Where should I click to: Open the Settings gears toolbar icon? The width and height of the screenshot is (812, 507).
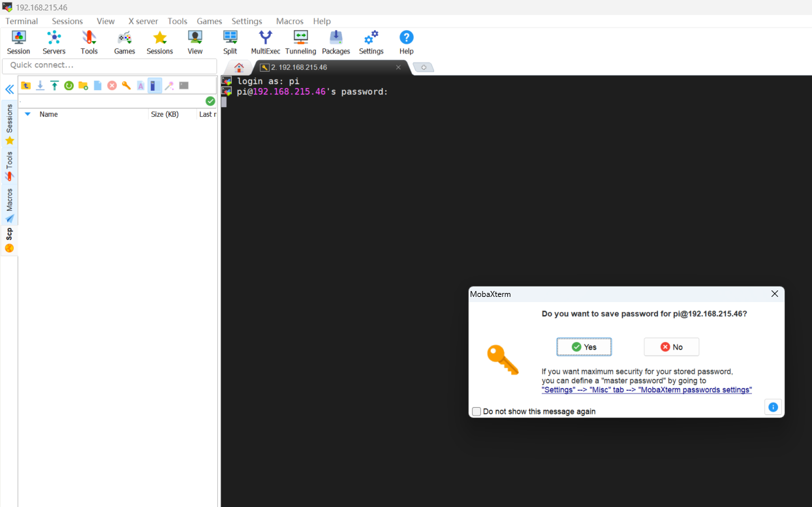click(x=371, y=42)
